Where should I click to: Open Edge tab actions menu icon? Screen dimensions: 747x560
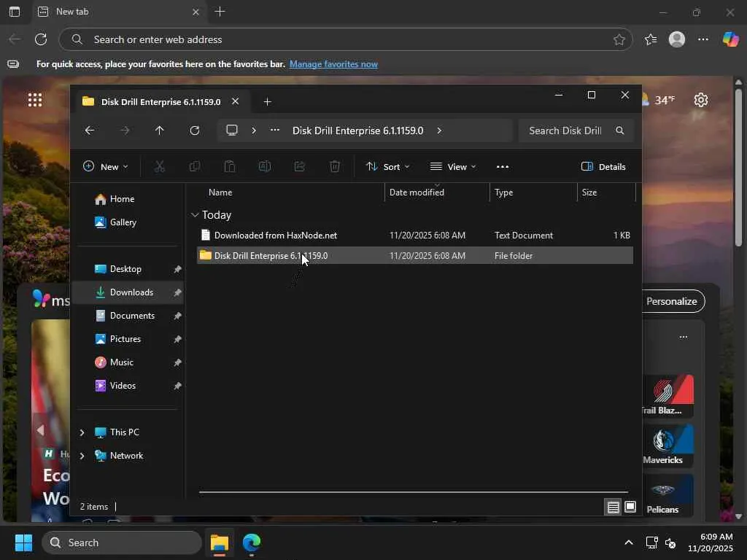tap(15, 12)
